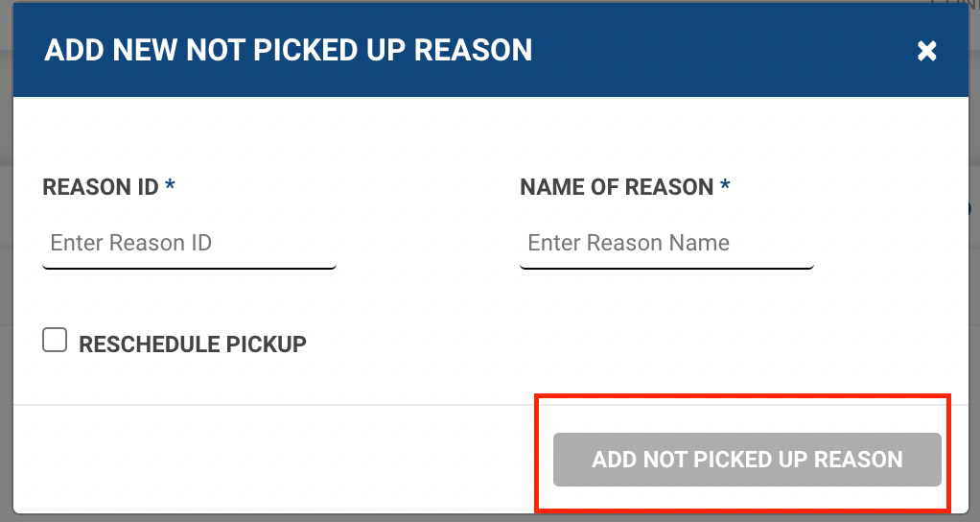Click the required asterisk beside Reason ID
980x522 pixels.
click(x=170, y=186)
